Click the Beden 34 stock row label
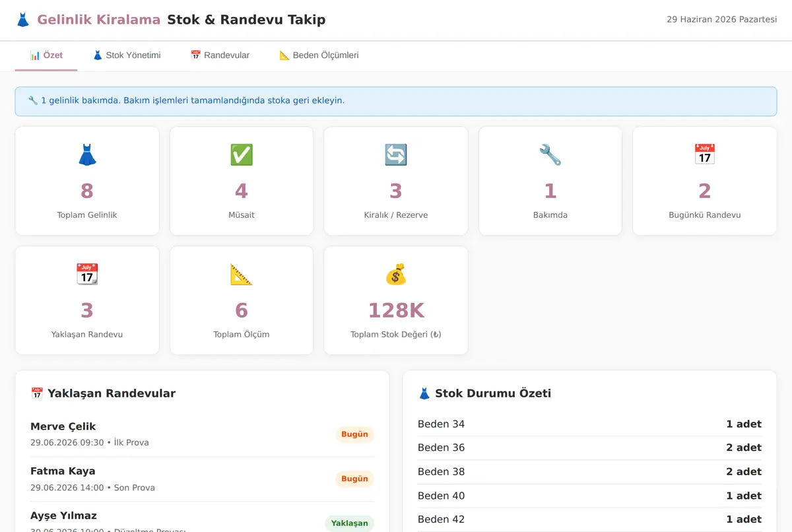The image size is (792, 532). click(441, 424)
